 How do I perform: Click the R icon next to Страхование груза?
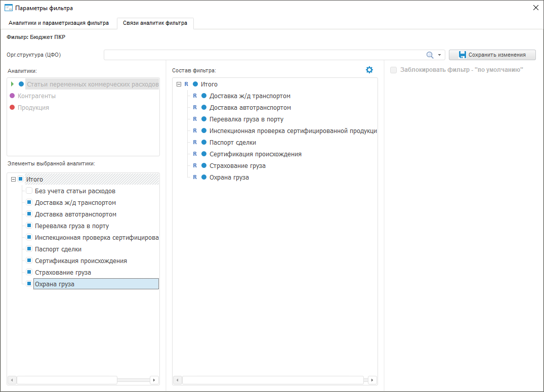coord(195,166)
